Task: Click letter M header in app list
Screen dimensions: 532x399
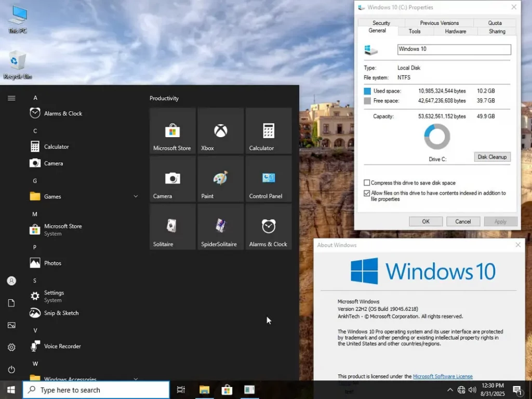Action: tap(35, 214)
